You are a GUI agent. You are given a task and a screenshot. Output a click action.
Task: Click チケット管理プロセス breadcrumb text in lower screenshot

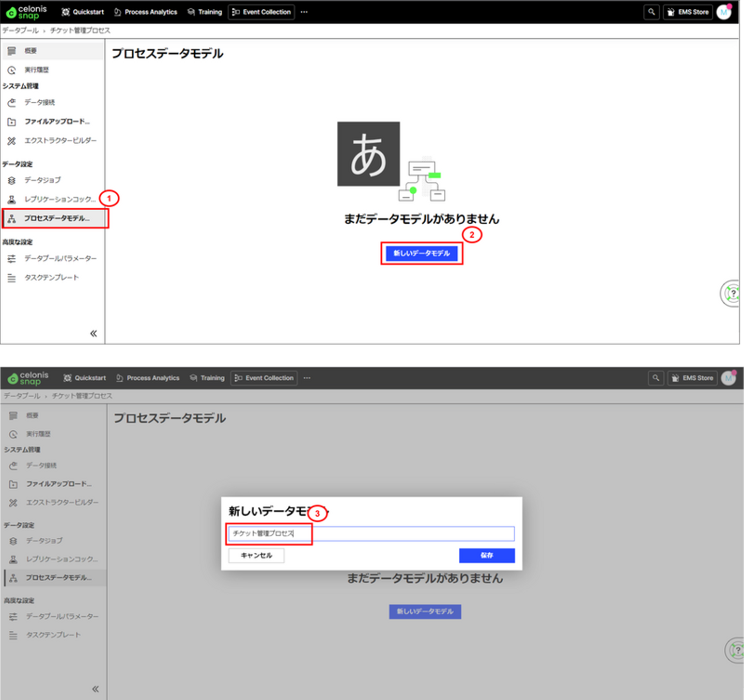[x=82, y=396]
